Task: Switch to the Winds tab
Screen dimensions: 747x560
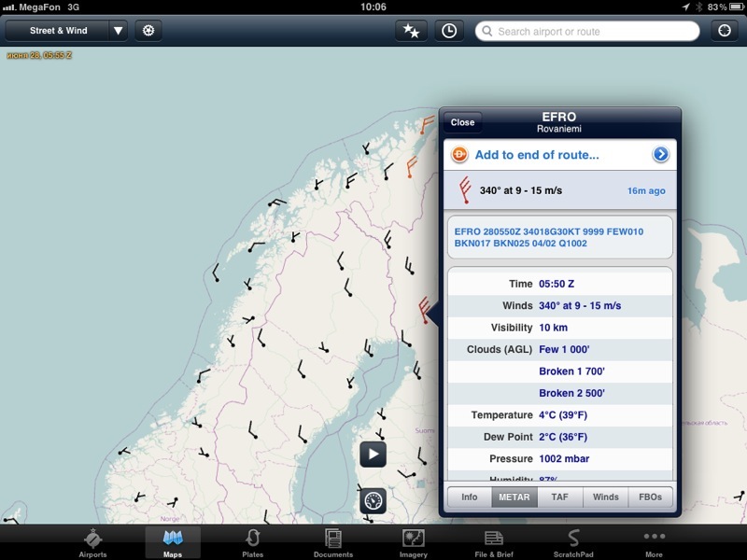Action: click(605, 497)
